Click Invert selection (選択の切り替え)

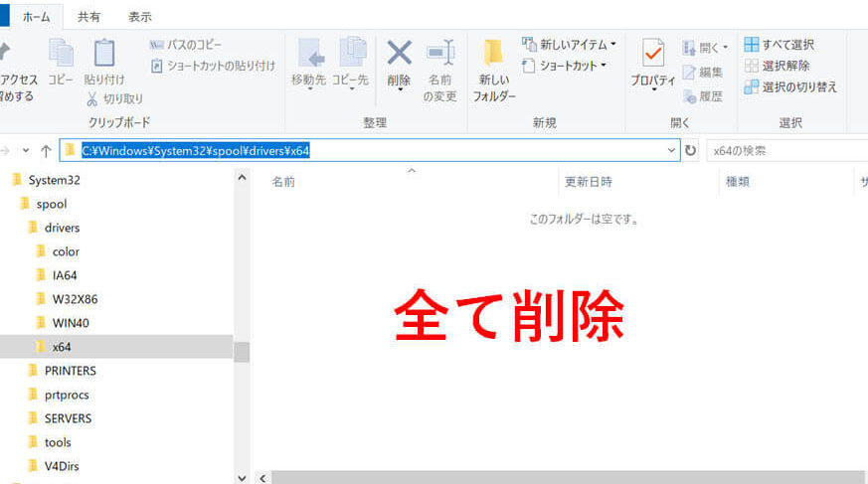click(x=790, y=86)
